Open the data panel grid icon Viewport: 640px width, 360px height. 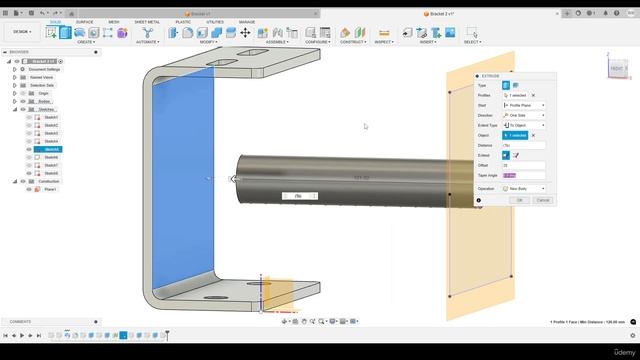[5, 13]
